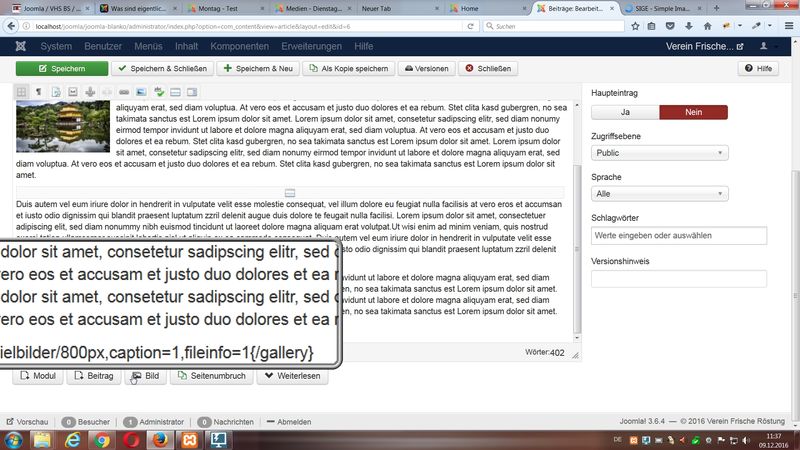Viewport: 800px width, 450px height.
Task: Click the Bild editor button
Action: [146, 376]
